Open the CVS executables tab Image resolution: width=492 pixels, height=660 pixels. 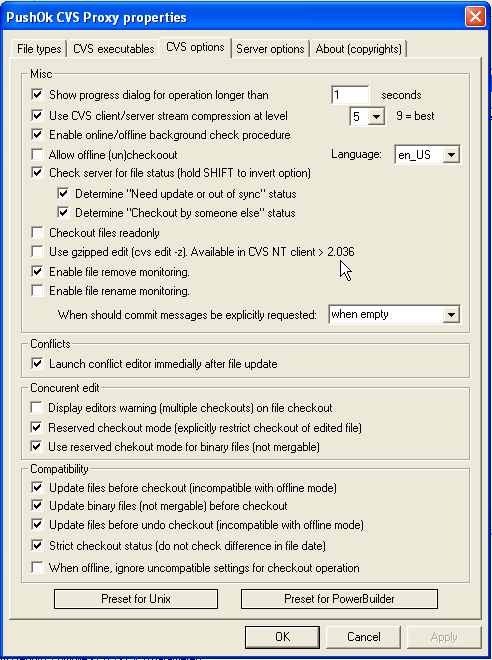[114, 49]
